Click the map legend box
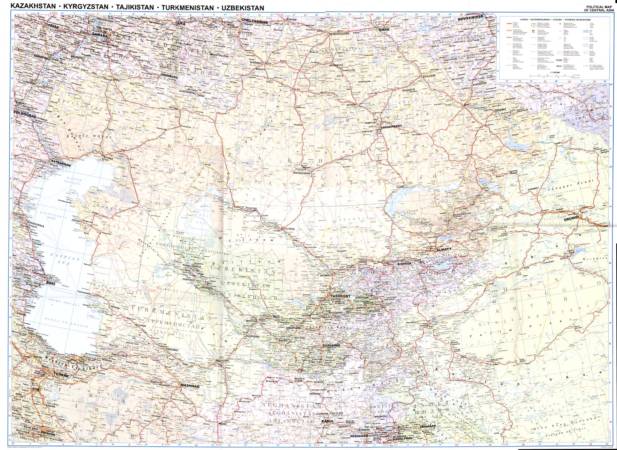Viewport: 617px width, 450px height. (554, 49)
